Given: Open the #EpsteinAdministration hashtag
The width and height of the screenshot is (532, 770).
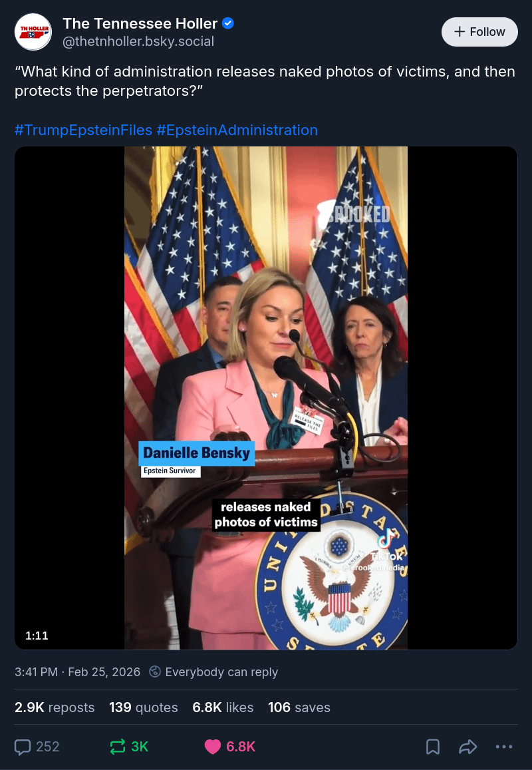Looking at the screenshot, I should tap(237, 130).
